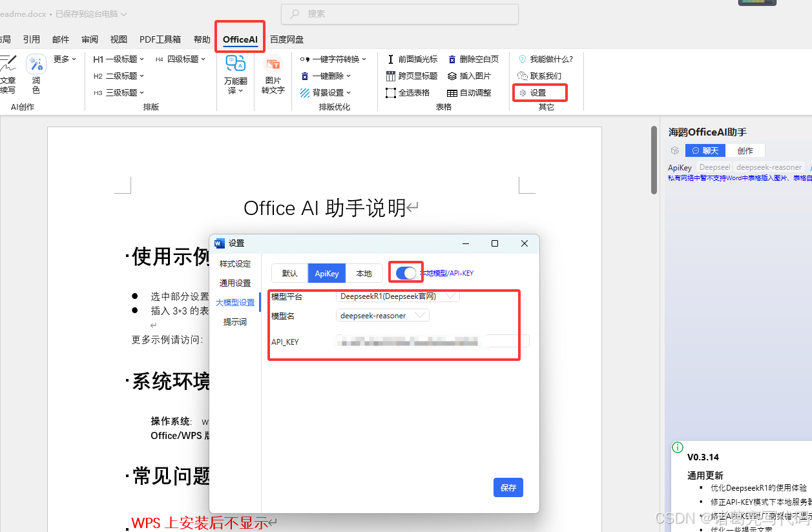The width and height of the screenshot is (812, 532).
Task: Click 删除空白页 in the ribbon
Action: pos(473,59)
